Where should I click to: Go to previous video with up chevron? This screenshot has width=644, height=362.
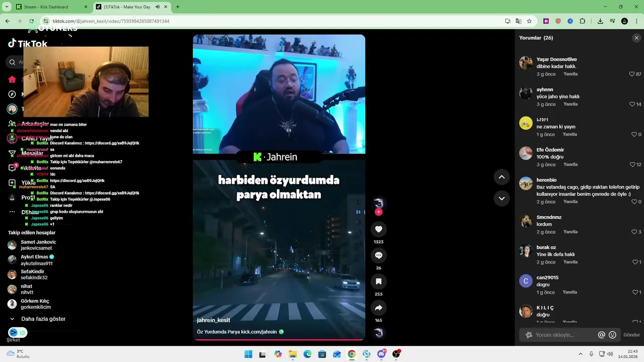(x=501, y=177)
